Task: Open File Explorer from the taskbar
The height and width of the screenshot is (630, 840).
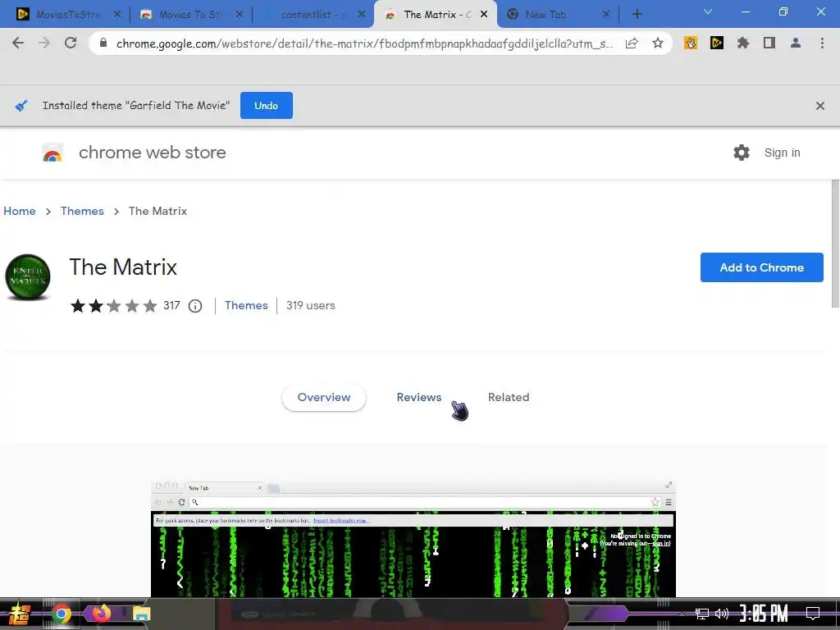Action: 141,614
